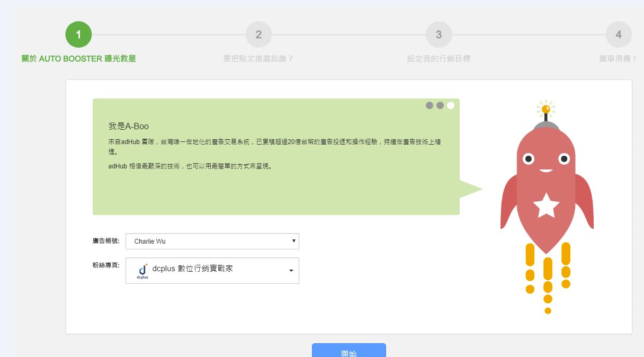
Task: Select the third white pagination dot
Action: click(x=451, y=105)
